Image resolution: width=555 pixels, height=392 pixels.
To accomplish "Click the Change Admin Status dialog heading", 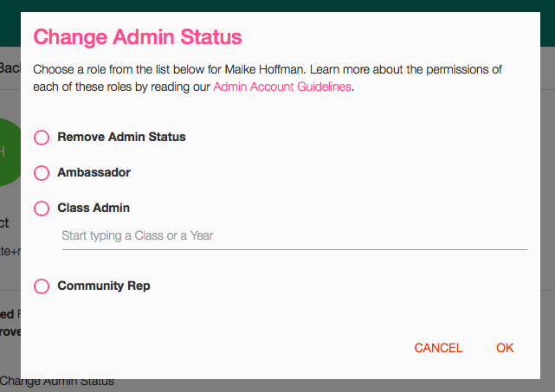I will pos(138,37).
